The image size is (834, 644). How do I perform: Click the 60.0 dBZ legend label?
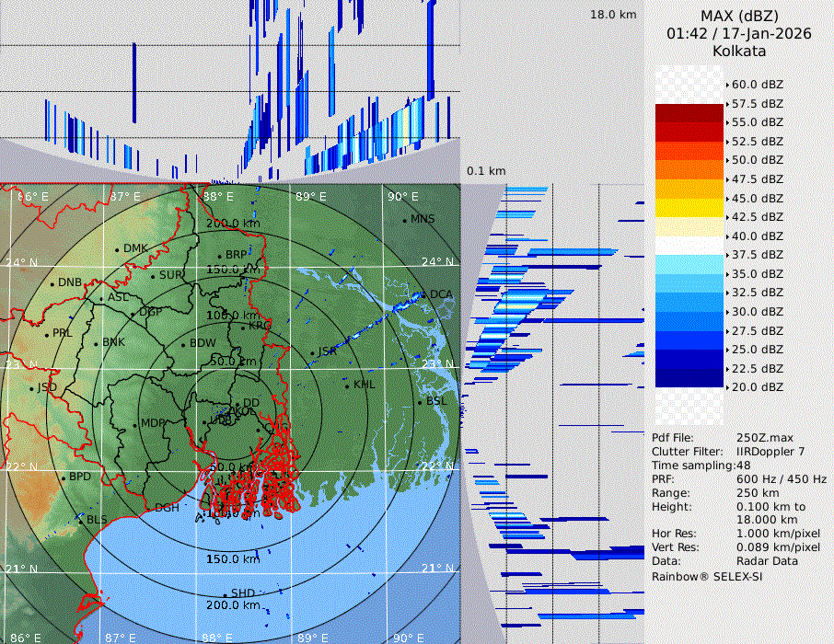[x=757, y=85]
